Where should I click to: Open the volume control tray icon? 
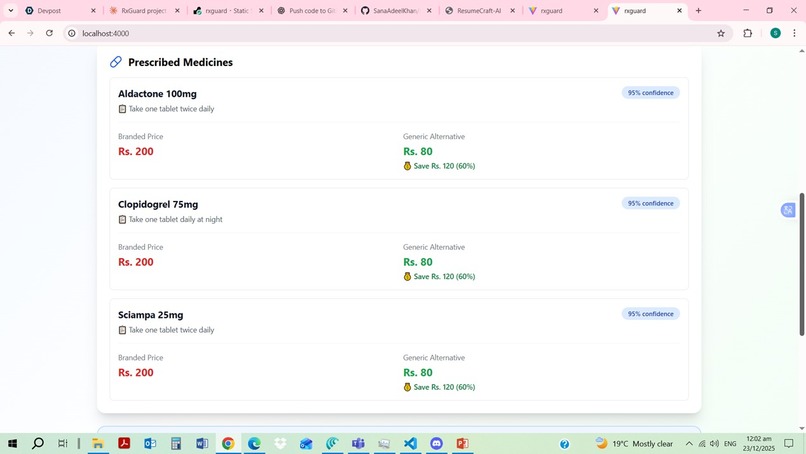coord(715,443)
